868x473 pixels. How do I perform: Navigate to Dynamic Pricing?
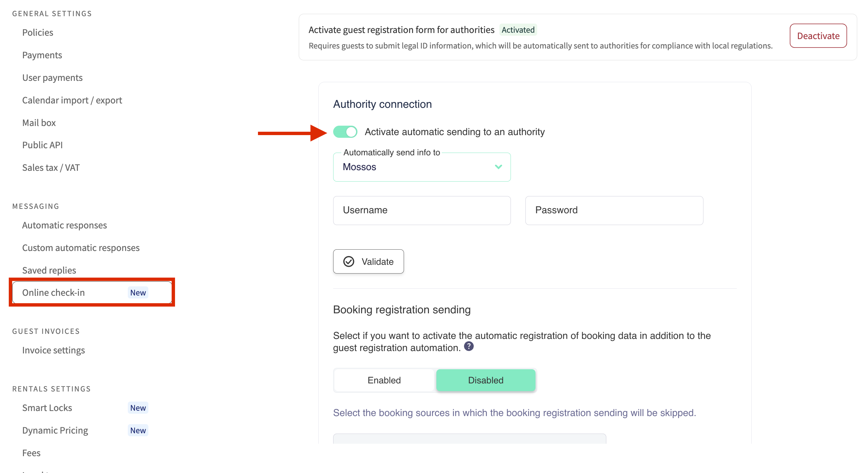click(55, 431)
